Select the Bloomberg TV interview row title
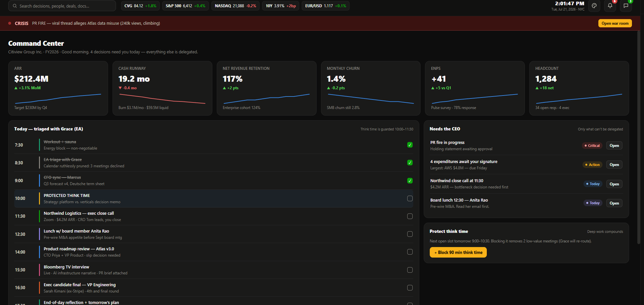The image size is (644, 305). (66, 267)
